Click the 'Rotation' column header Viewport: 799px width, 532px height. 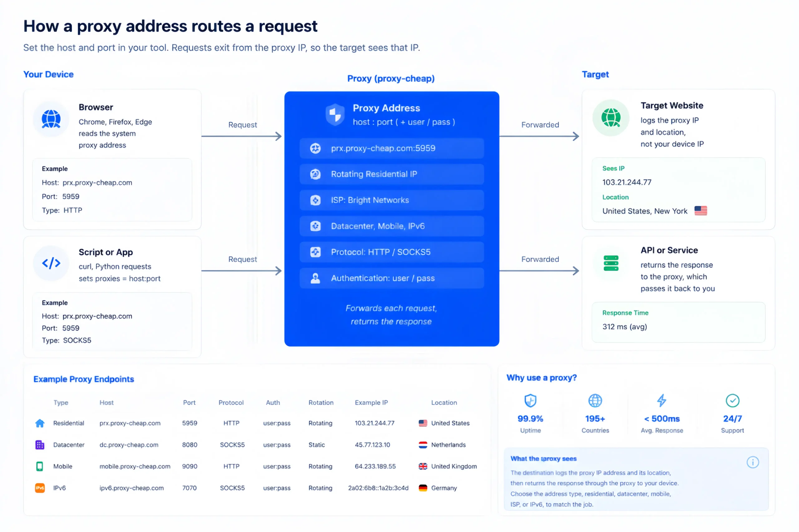321,403
